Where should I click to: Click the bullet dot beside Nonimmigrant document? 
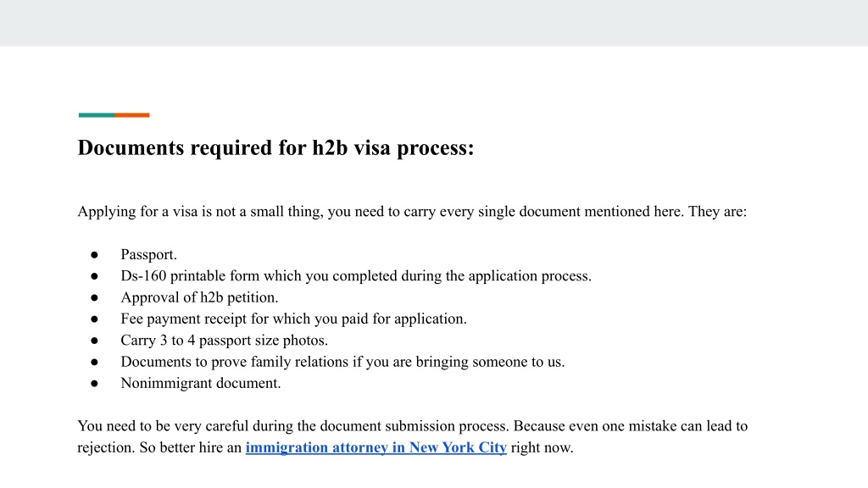pyautogui.click(x=95, y=384)
